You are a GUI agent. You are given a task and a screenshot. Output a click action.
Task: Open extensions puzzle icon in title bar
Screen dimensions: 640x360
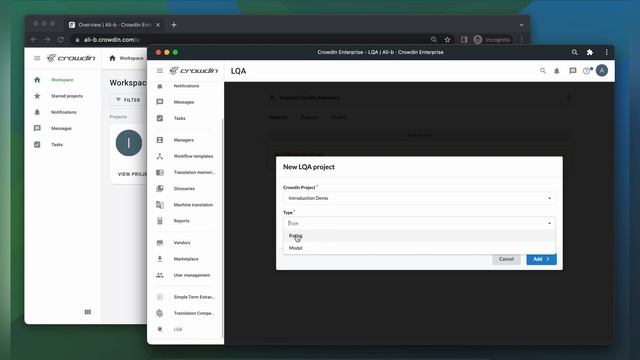click(x=590, y=52)
